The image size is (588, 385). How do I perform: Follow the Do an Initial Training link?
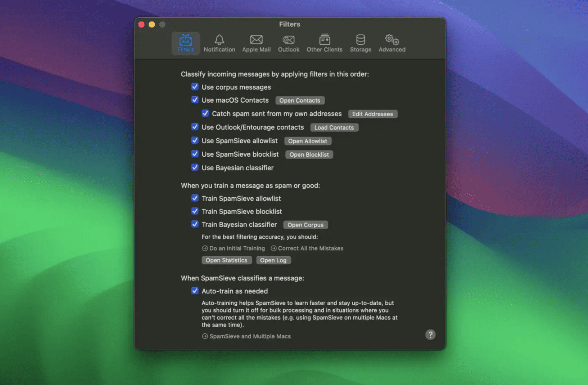[237, 248]
